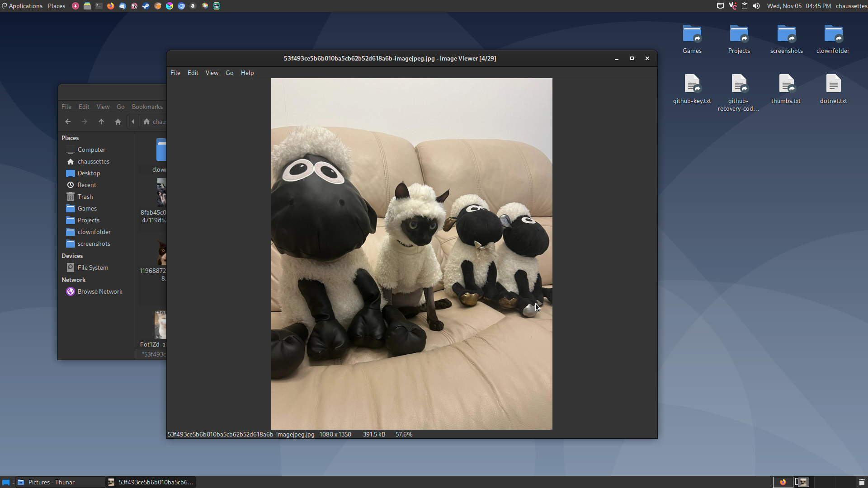
Task: Launch Firefox from the top panel
Action: coord(110,6)
